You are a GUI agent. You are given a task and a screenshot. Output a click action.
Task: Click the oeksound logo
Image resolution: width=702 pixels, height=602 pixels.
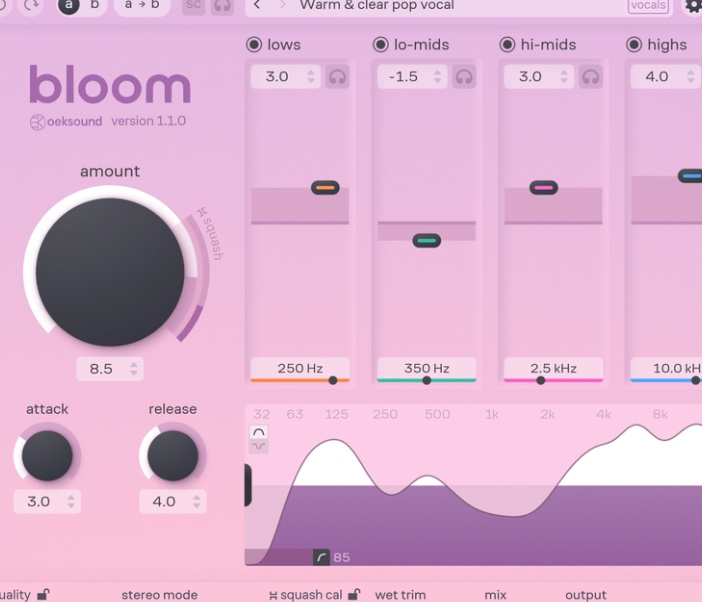click(66, 122)
